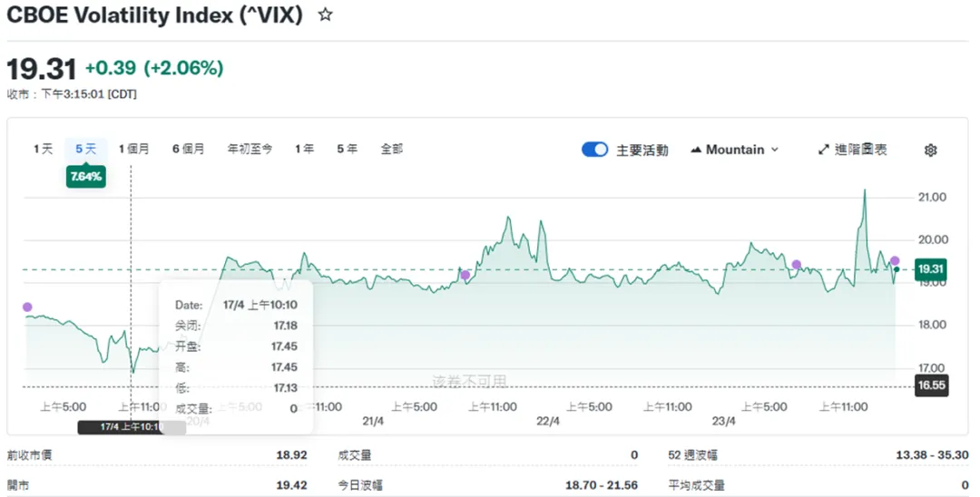980x497 pixels.
Task: Click the large 19.31 price quote
Action: coord(41,68)
